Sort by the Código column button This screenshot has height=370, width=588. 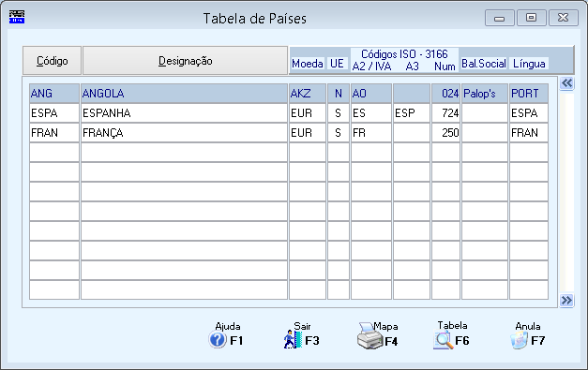(x=53, y=61)
